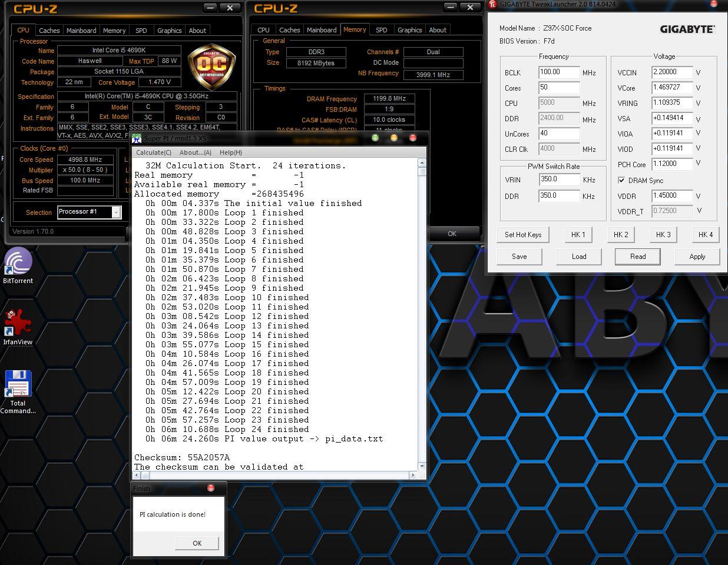The image size is (728, 565).
Task: Click the Core Speed 4998.8 MHz value
Action: pyautogui.click(x=85, y=159)
